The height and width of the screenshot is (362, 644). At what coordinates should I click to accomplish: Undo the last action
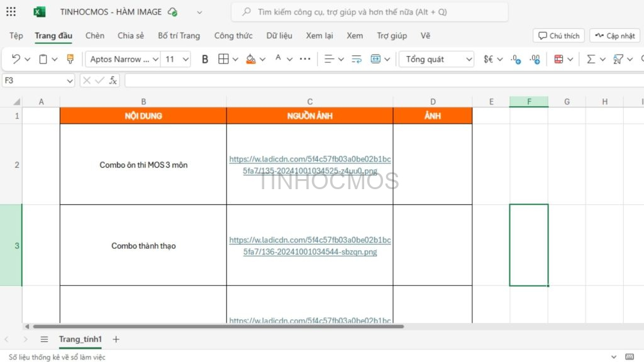point(16,59)
